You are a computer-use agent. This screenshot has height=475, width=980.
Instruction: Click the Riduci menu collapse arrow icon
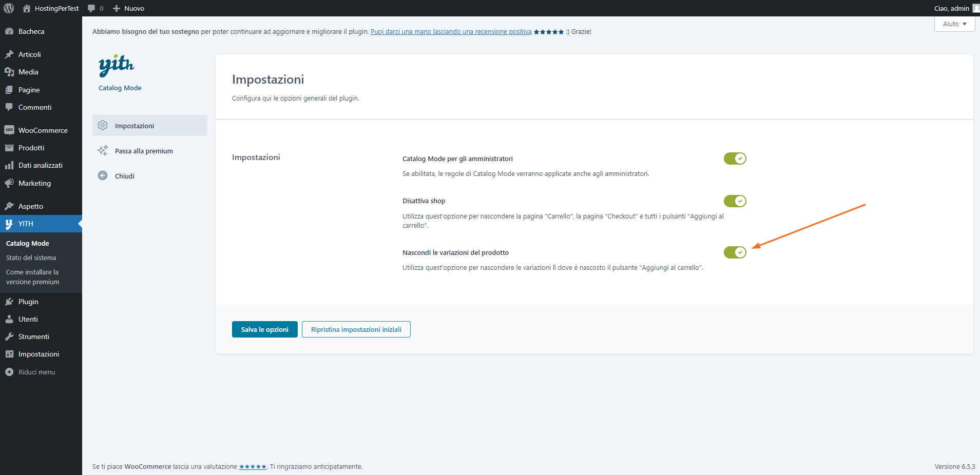coord(9,372)
